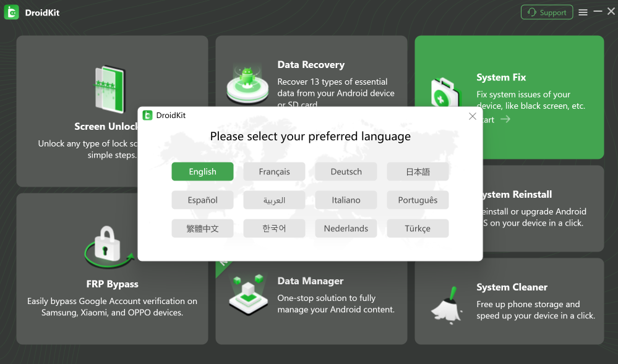The height and width of the screenshot is (364, 618).
Task: Select 繁體中文 language option
Action: [202, 228]
